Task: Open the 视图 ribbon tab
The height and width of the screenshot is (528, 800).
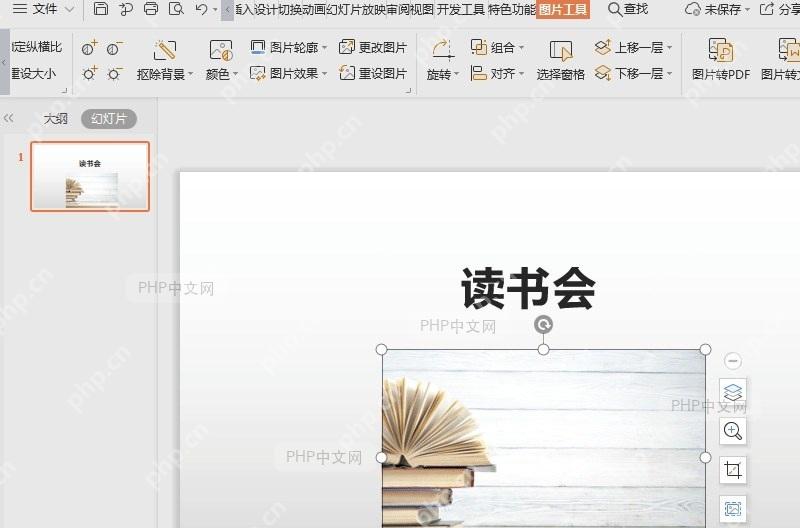Action: (422, 9)
